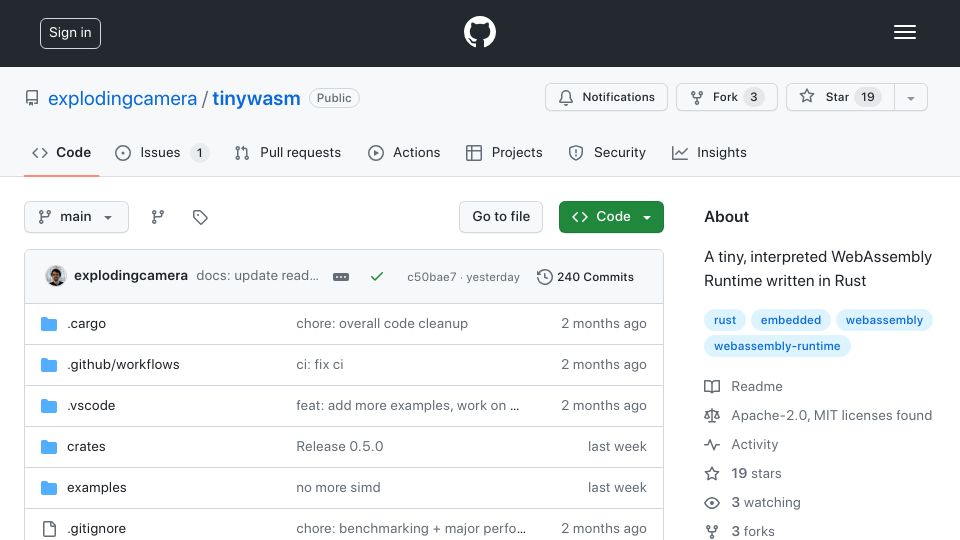
Task: Open 'feat: add more examples' commit
Action: click(x=408, y=405)
